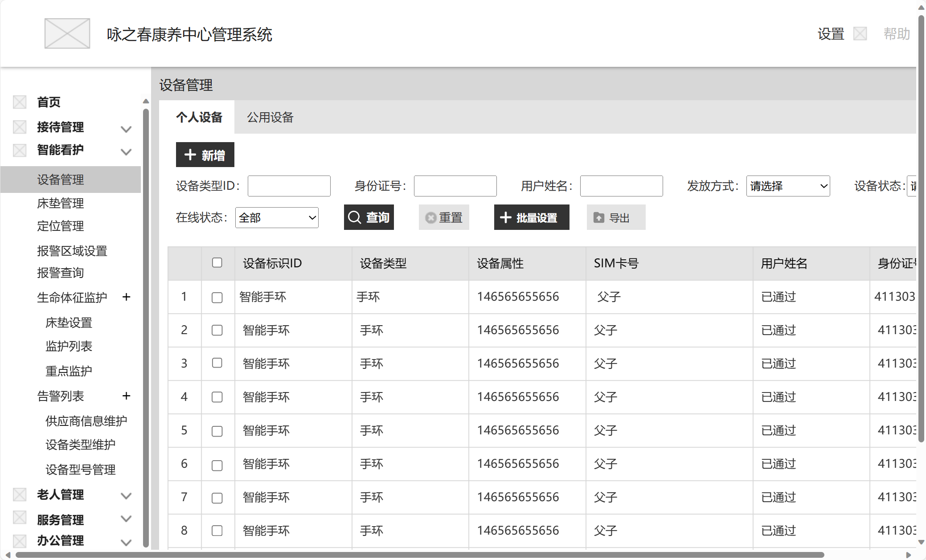
Task: Click the 导出 export button
Action: [616, 217]
